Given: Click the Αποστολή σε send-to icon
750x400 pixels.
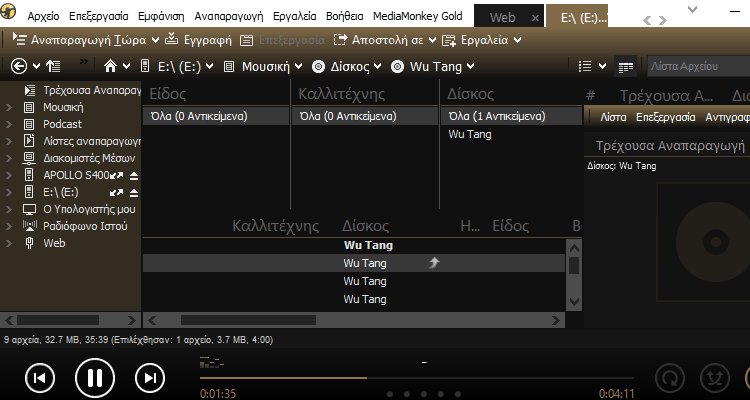Looking at the screenshot, I should click(x=340, y=40).
